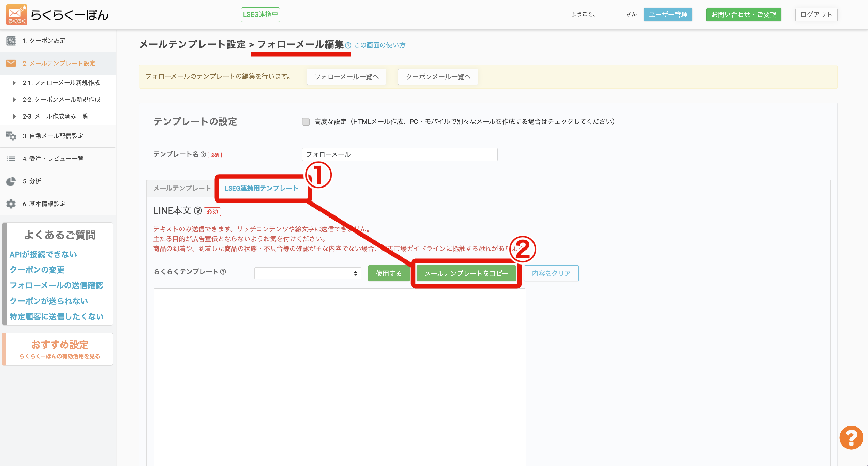The height and width of the screenshot is (466, 868).
Task: Select the LSEG連携用テンプレート tab
Action: coord(262,188)
